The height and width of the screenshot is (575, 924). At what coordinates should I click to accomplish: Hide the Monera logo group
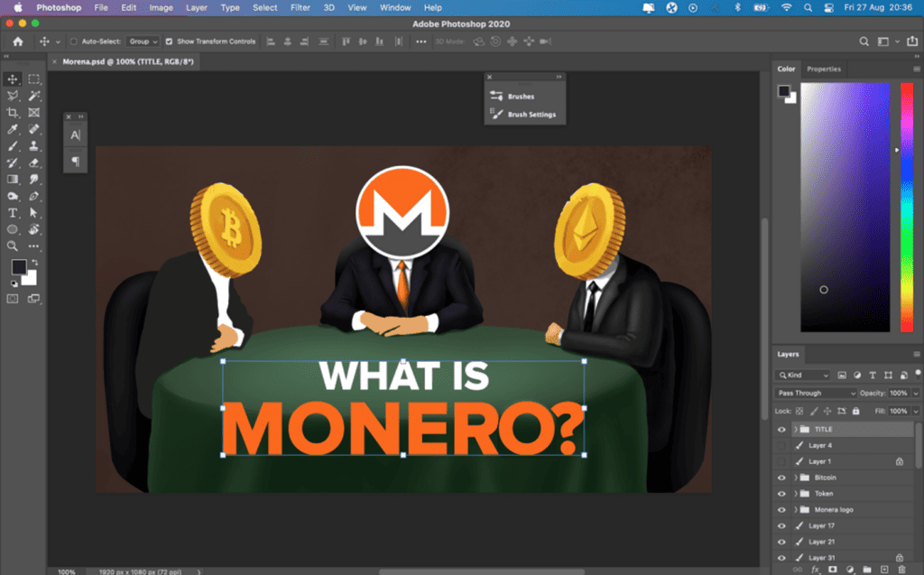tap(782, 509)
